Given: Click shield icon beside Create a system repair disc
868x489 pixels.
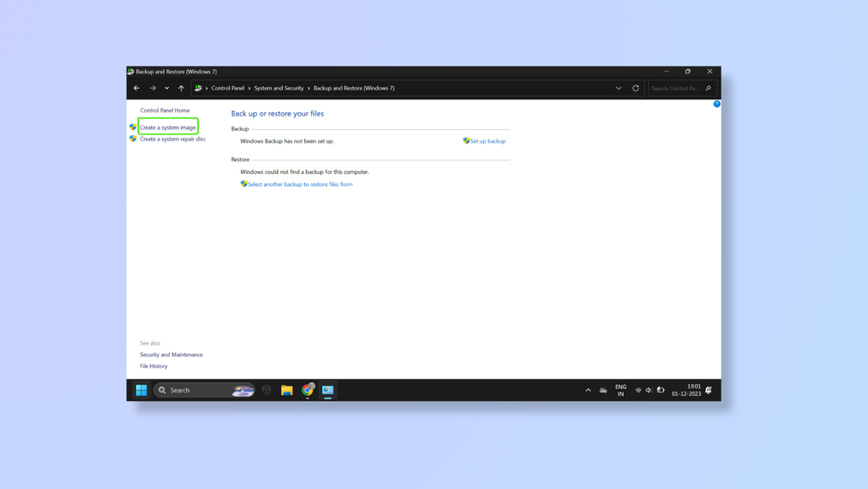Looking at the screenshot, I should coord(132,139).
